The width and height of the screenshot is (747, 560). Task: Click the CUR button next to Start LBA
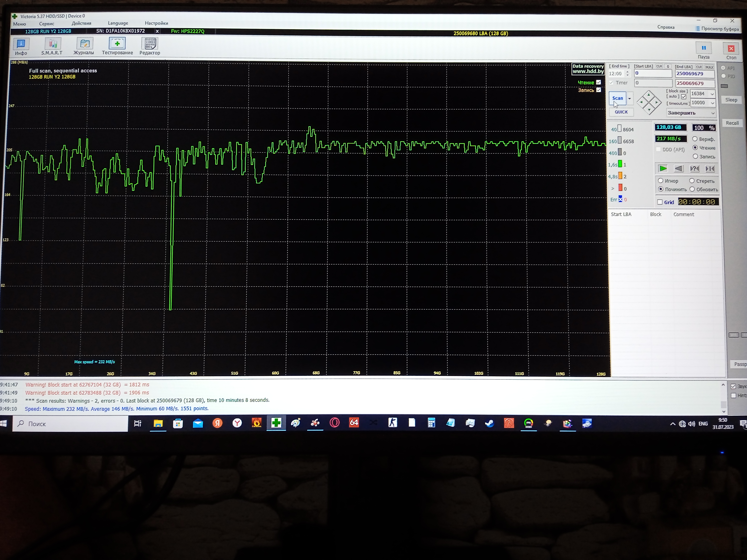point(659,66)
